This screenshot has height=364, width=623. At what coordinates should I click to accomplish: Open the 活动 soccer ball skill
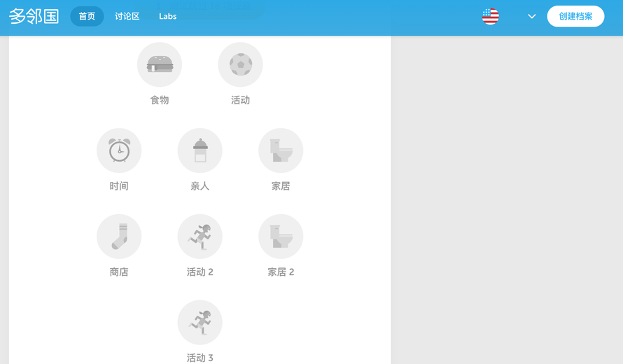tap(240, 64)
